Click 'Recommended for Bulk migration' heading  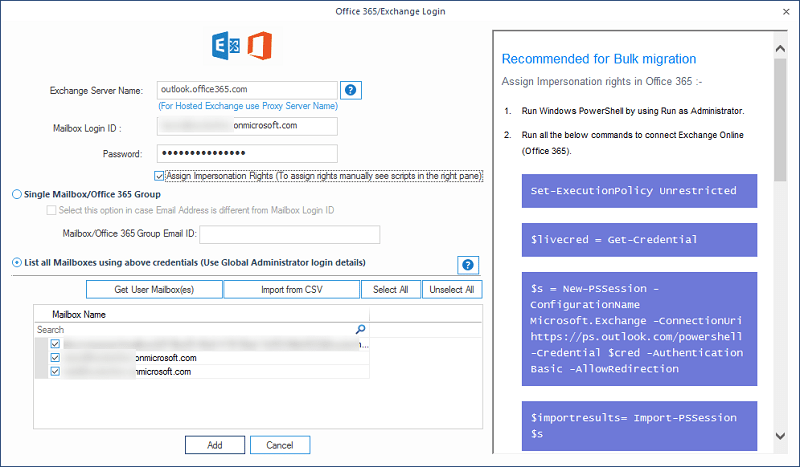pos(599,59)
